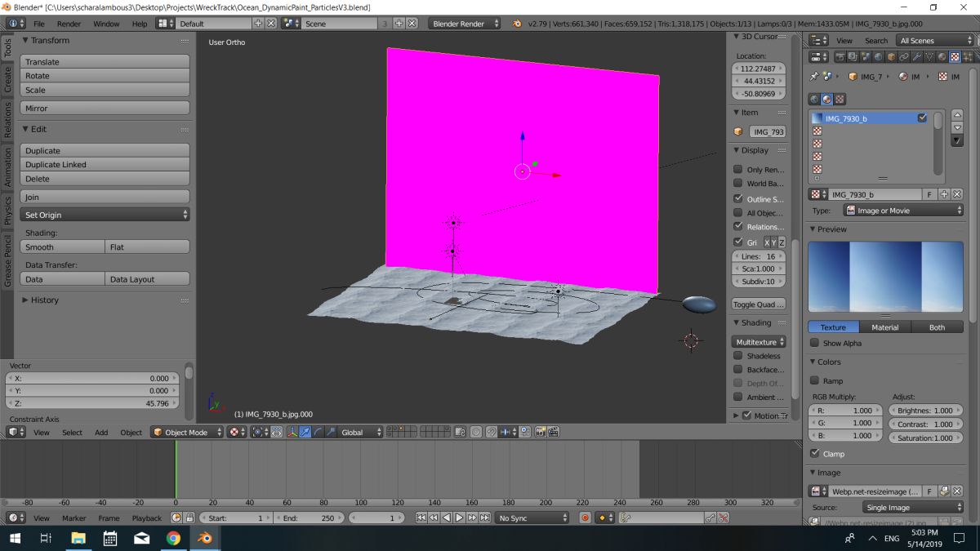The image size is (980, 551).
Task: Open the Scene properties tab
Action: [x=866, y=56]
